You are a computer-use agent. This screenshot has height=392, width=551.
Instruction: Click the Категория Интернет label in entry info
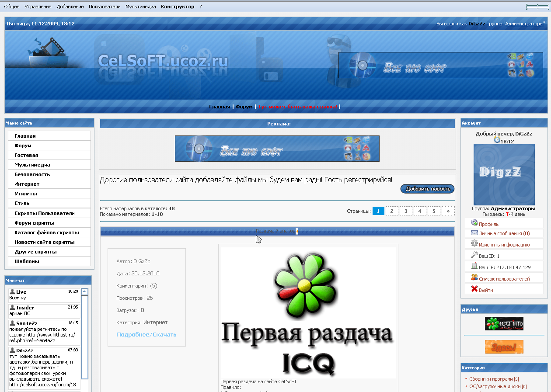pos(142,323)
